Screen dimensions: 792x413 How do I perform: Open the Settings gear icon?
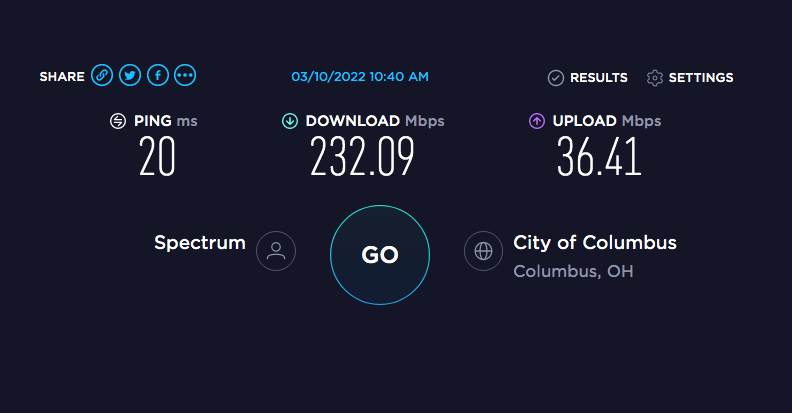(655, 78)
